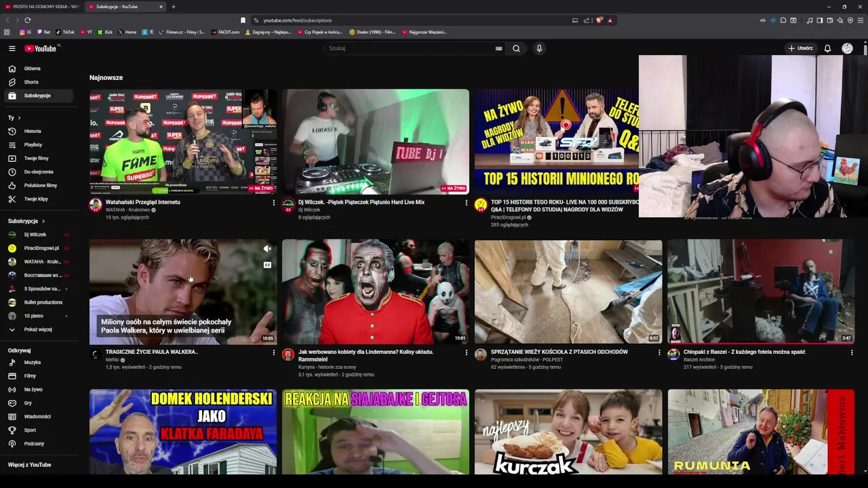Open the notifications bell

click(827, 48)
